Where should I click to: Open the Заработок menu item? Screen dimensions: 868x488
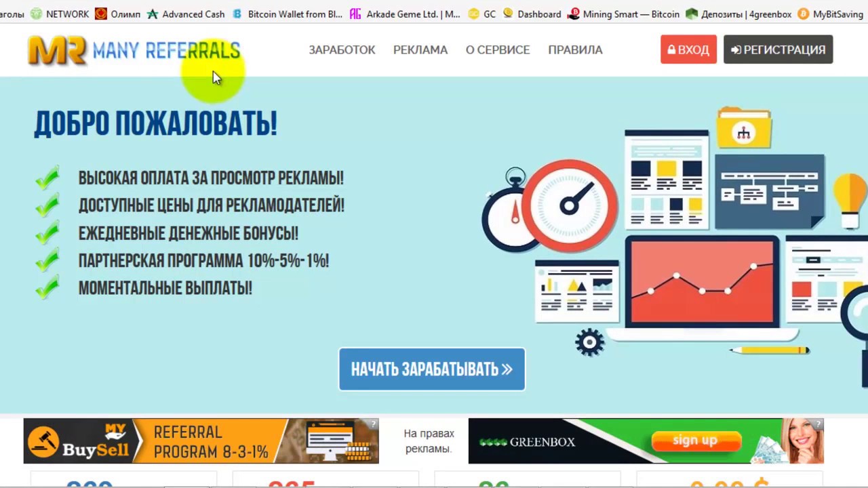[x=342, y=49]
